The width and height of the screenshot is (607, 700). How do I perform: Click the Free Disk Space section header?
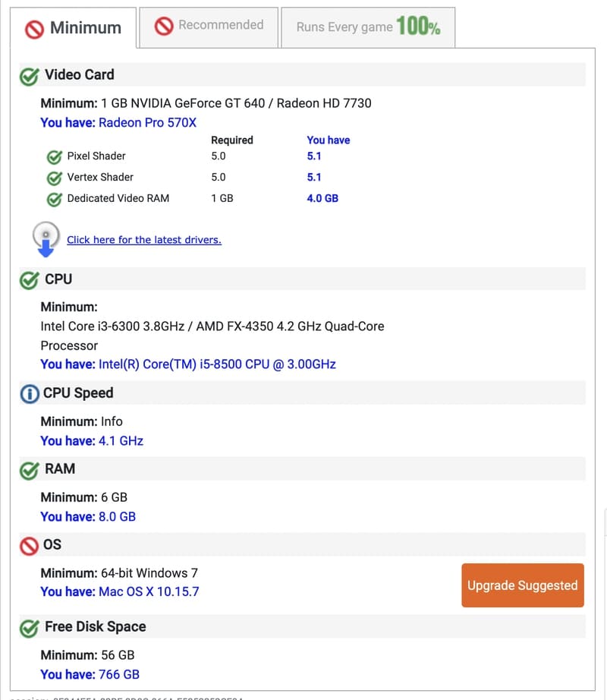(95, 626)
